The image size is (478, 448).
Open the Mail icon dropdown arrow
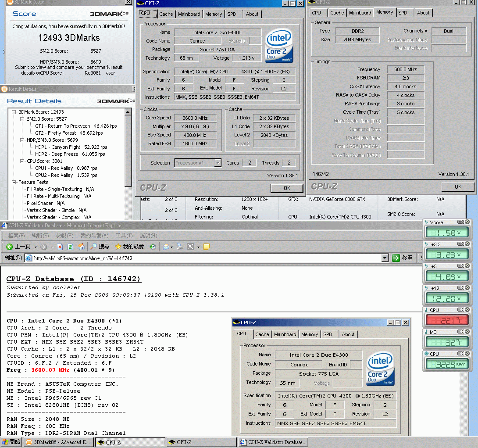click(x=171, y=247)
